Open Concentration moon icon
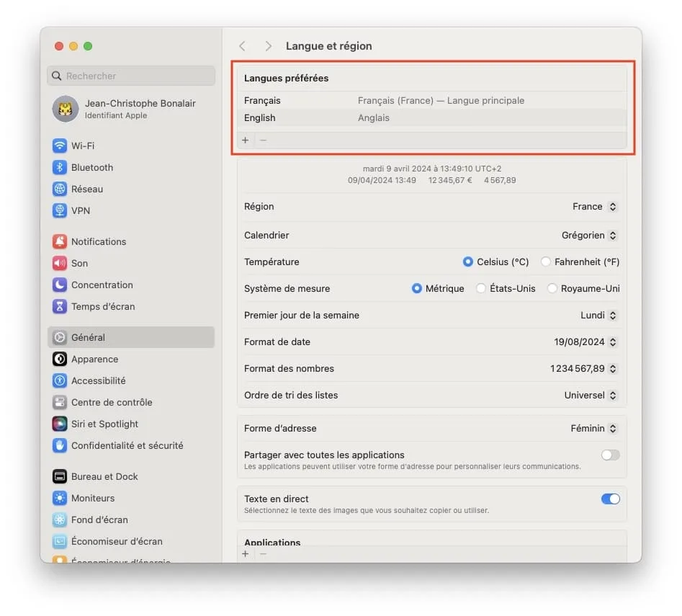This screenshot has height=616, width=682. (x=60, y=285)
